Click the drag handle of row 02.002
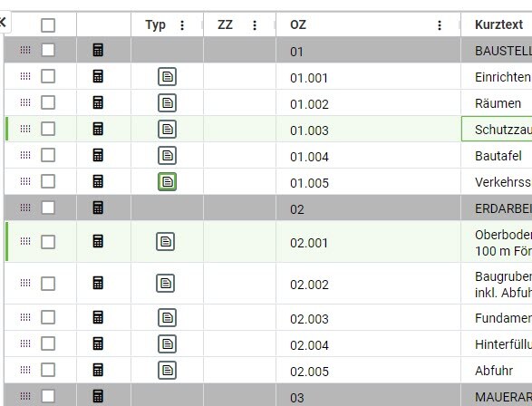 click(x=25, y=283)
